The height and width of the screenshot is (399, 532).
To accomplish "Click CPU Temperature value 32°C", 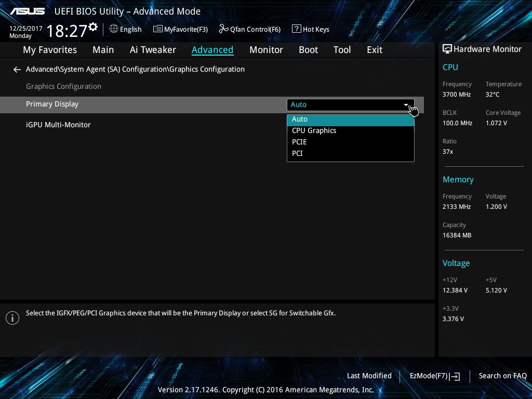I will click(x=493, y=95).
